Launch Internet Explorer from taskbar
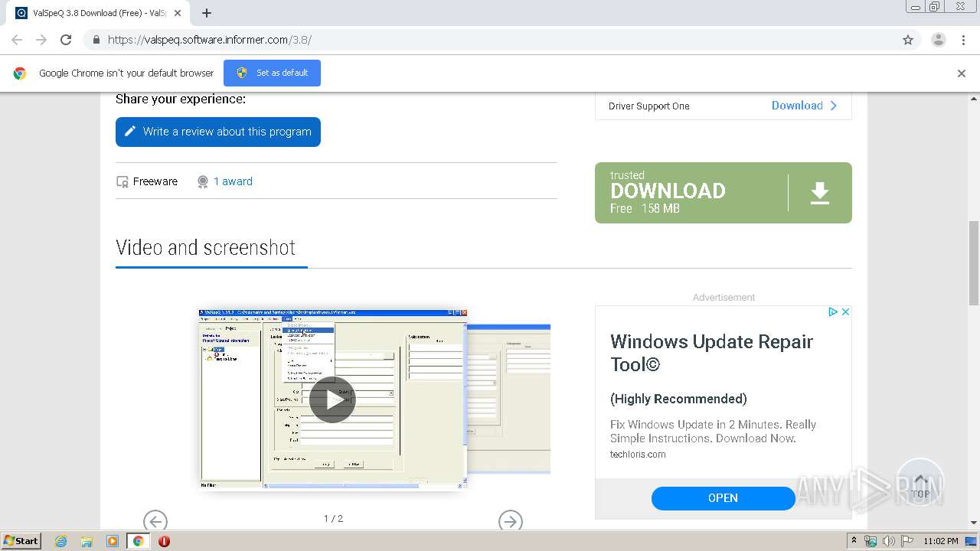The height and width of the screenshot is (551, 980). 61,541
